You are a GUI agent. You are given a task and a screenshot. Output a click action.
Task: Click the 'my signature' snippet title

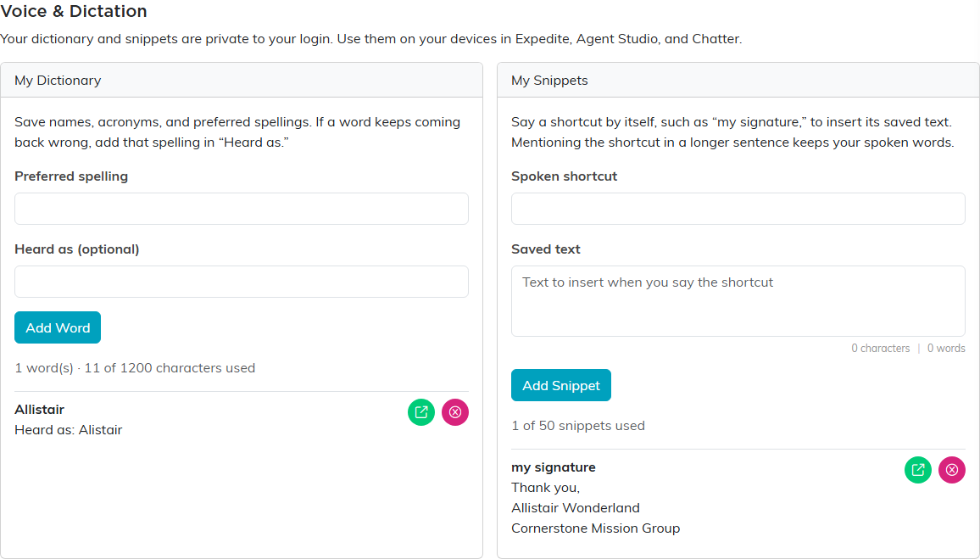(x=553, y=467)
